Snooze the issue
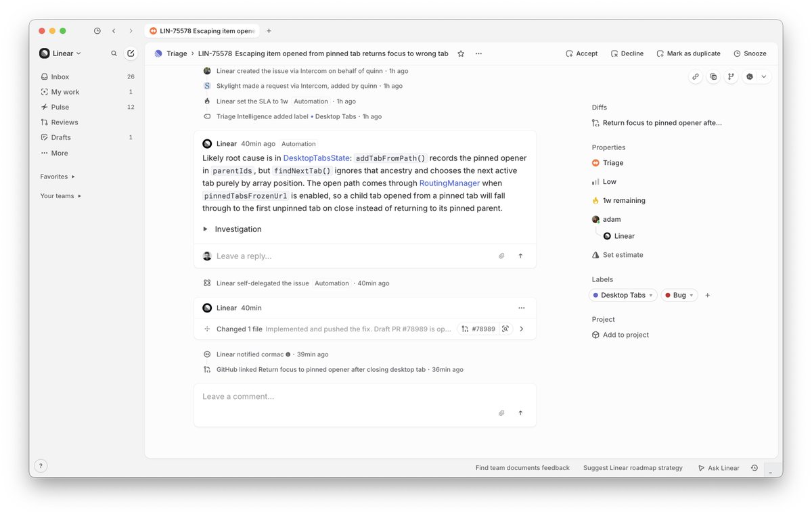 pyautogui.click(x=750, y=53)
